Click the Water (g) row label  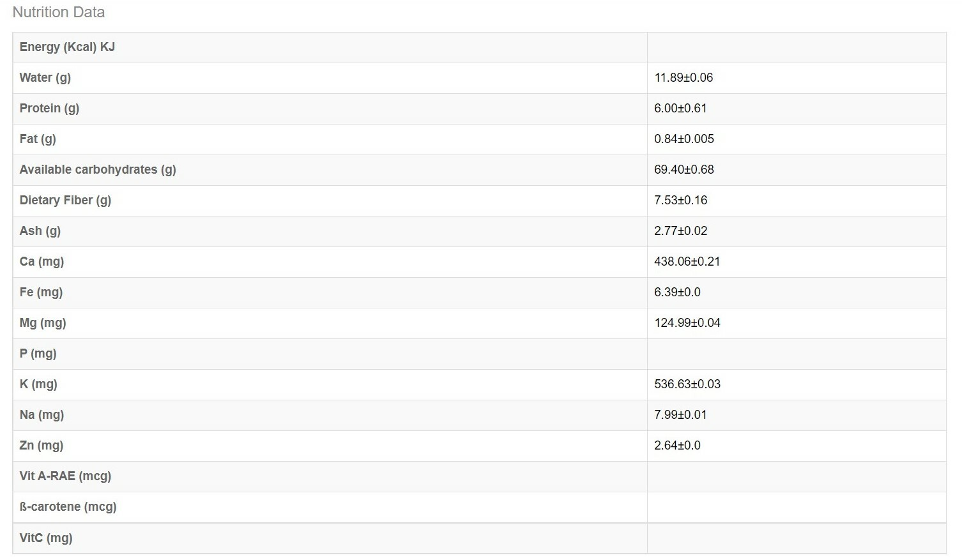[45, 78]
